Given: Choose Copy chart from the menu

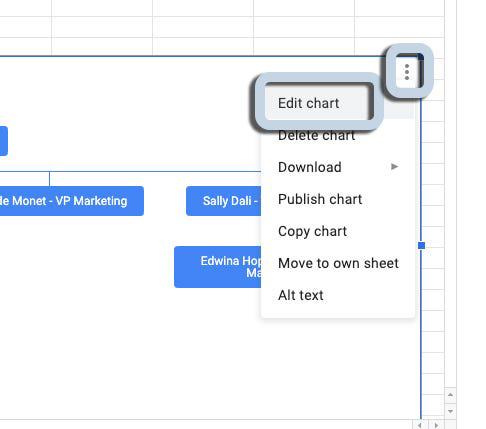Looking at the screenshot, I should (312, 231).
